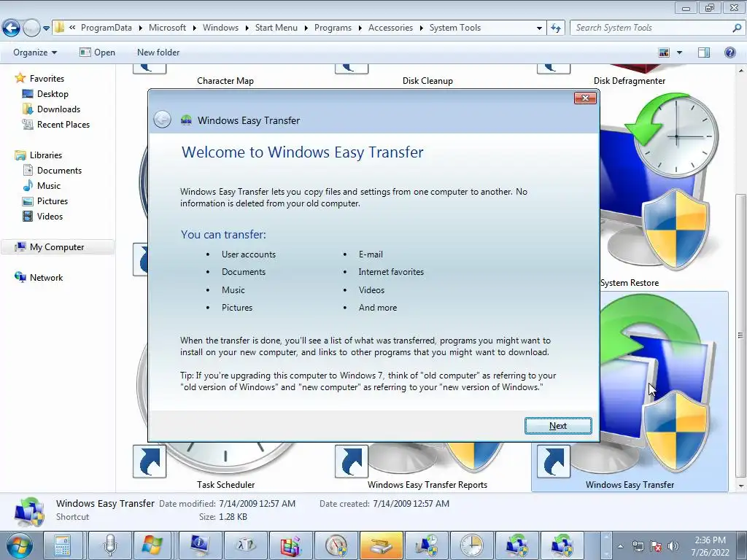This screenshot has width=747, height=560.
Task: Refresh the address bar location
Action: [555, 28]
